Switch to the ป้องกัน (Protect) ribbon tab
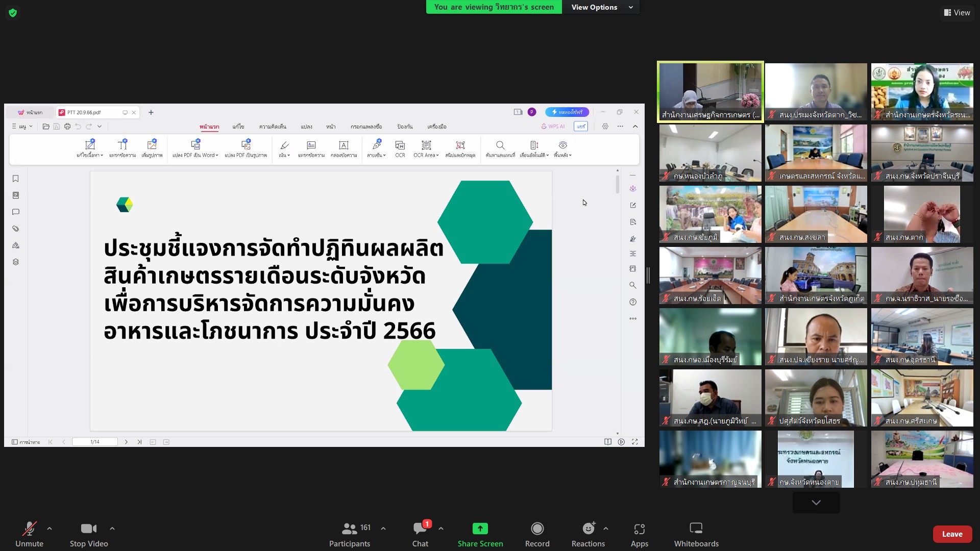This screenshot has height=551, width=980. pos(405,127)
